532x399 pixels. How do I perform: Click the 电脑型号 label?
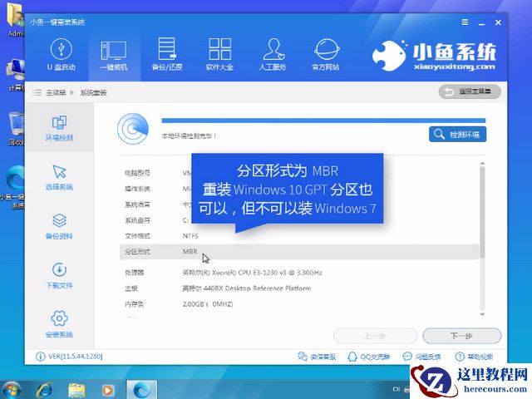click(x=137, y=173)
